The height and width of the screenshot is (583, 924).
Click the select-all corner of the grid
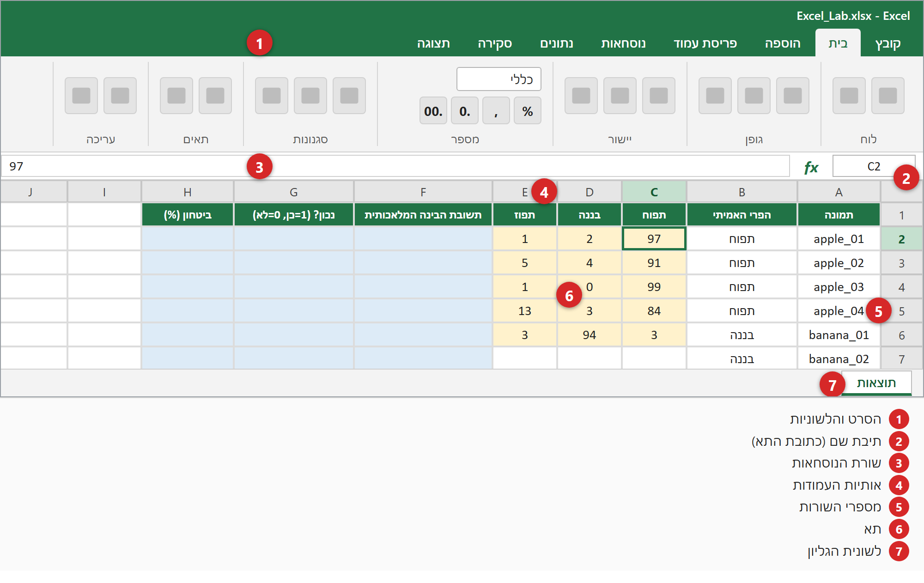(901, 192)
